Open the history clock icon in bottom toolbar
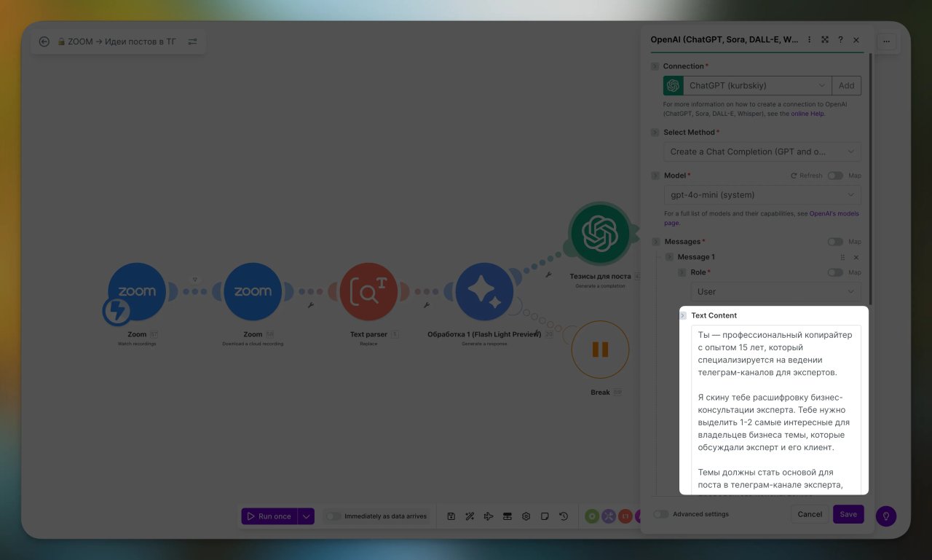Viewport: 932px width, 560px height. pyautogui.click(x=564, y=516)
